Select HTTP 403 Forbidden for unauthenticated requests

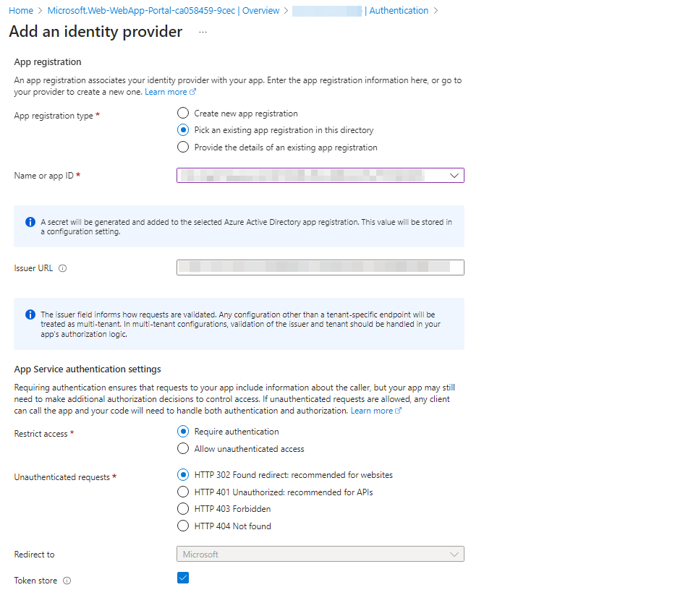tap(182, 509)
